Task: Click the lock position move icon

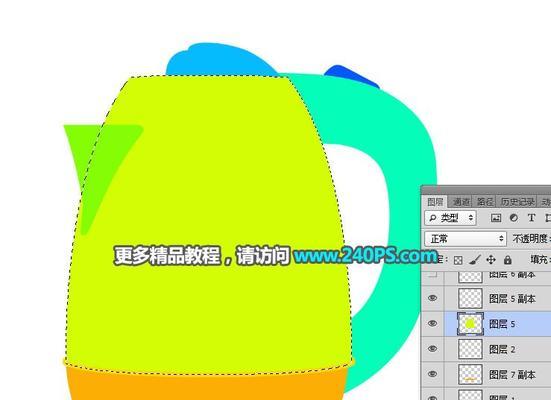Action: (x=491, y=260)
